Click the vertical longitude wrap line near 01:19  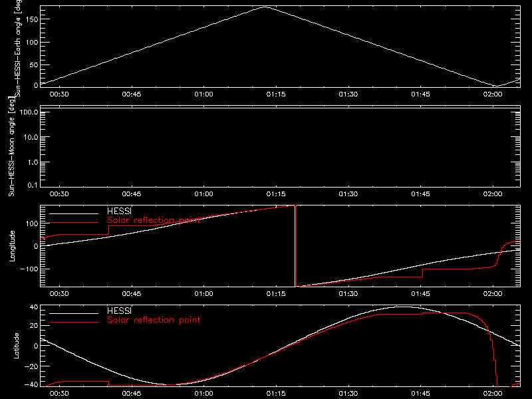pyautogui.click(x=295, y=246)
